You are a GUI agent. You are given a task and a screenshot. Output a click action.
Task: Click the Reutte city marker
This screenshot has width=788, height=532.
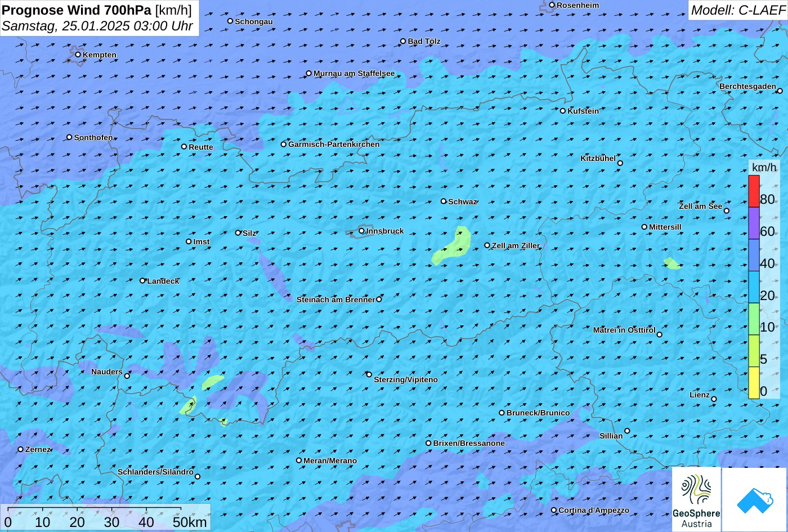[x=184, y=146]
